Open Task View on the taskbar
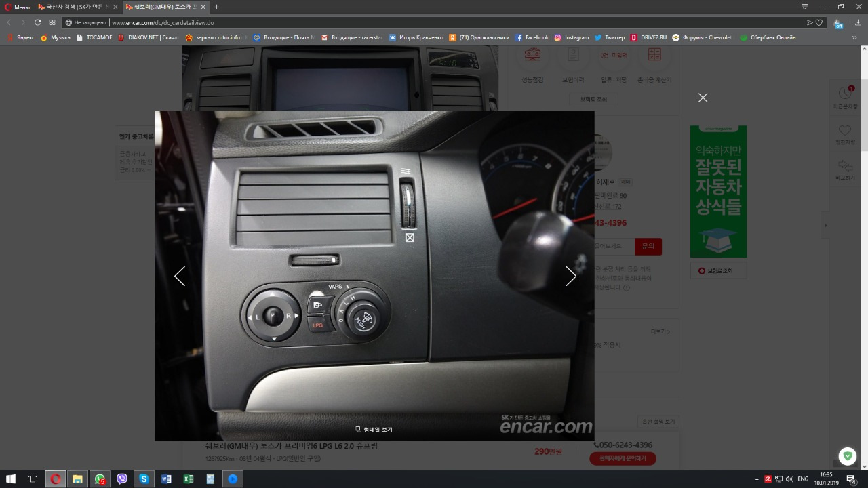The height and width of the screenshot is (488, 868). 33,479
